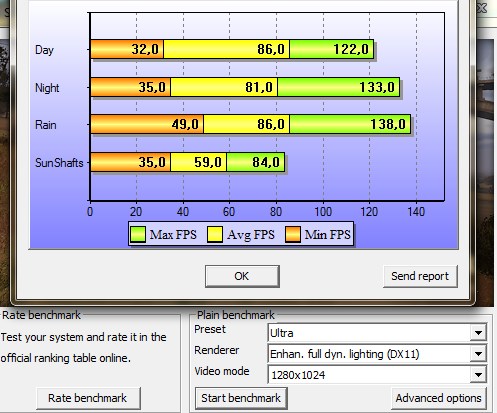Click the Night avg FPS bar 81,0
Image resolution: width=497 pixels, height=413 pixels.
pyautogui.click(x=224, y=87)
